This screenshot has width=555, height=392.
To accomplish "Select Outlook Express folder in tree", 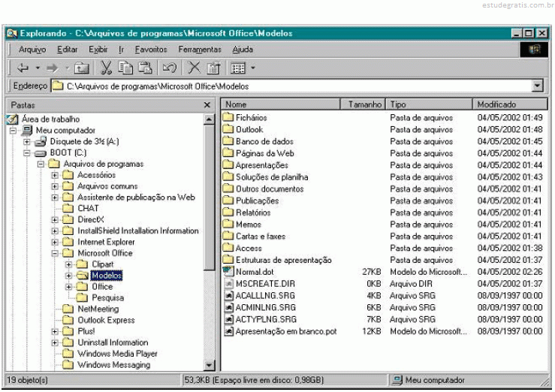I will tap(106, 320).
